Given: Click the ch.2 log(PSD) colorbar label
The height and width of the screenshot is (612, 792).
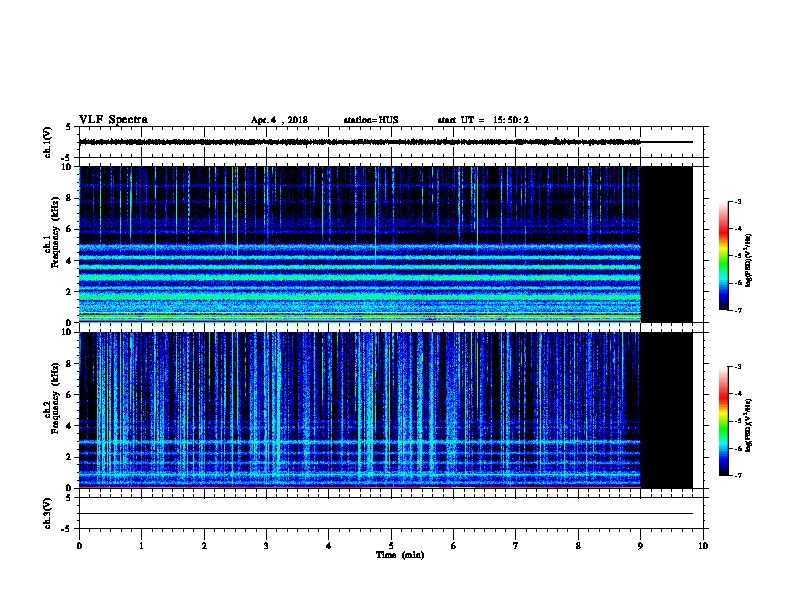Looking at the screenshot, I should pyautogui.click(x=748, y=425).
